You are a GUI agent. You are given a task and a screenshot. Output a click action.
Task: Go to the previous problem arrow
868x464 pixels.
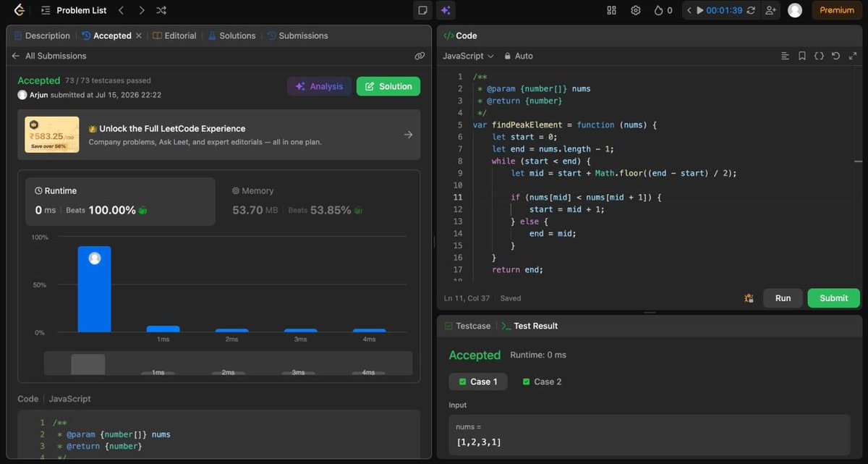[x=121, y=10]
